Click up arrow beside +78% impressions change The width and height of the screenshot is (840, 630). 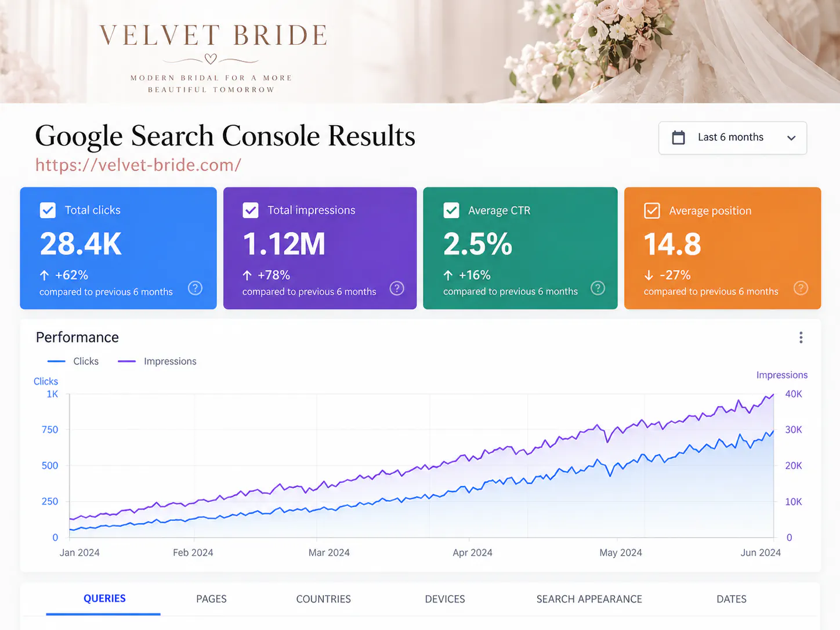247,275
